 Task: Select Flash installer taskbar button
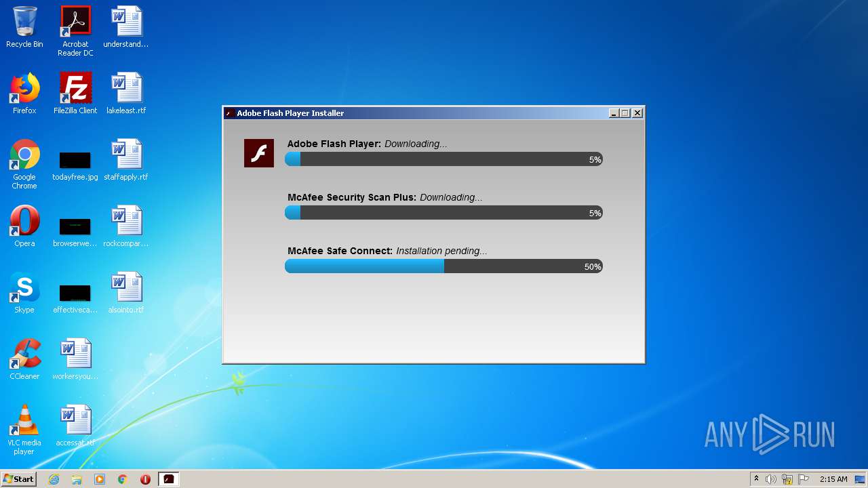tap(169, 479)
